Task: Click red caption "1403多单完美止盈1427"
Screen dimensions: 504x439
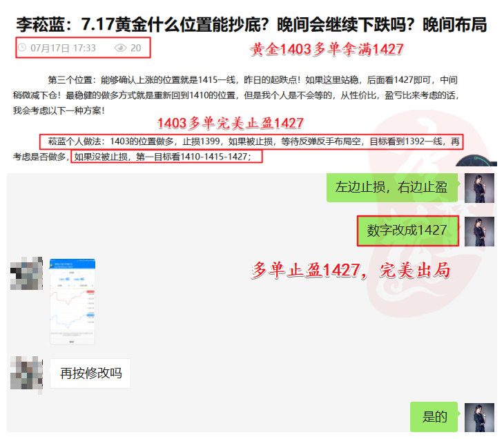Action: coord(231,124)
